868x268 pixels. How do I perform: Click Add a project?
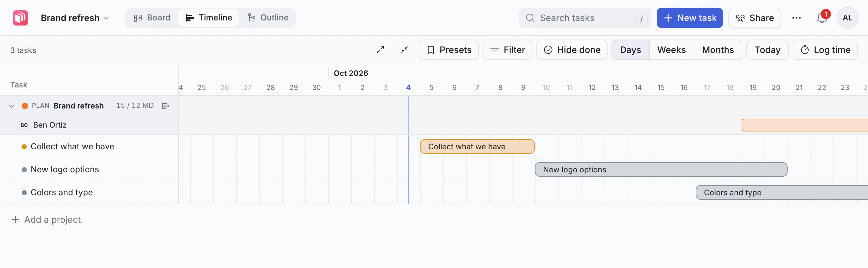tap(46, 220)
